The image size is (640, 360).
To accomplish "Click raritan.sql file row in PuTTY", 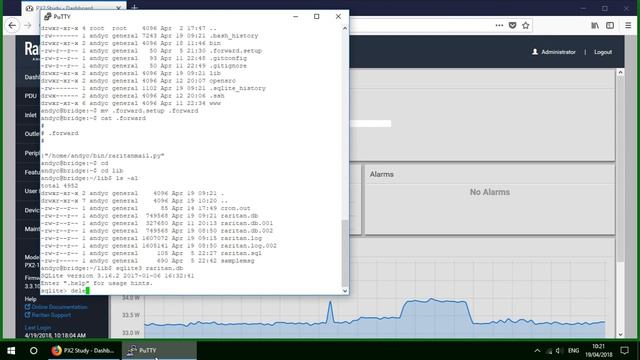I will coord(151,253).
